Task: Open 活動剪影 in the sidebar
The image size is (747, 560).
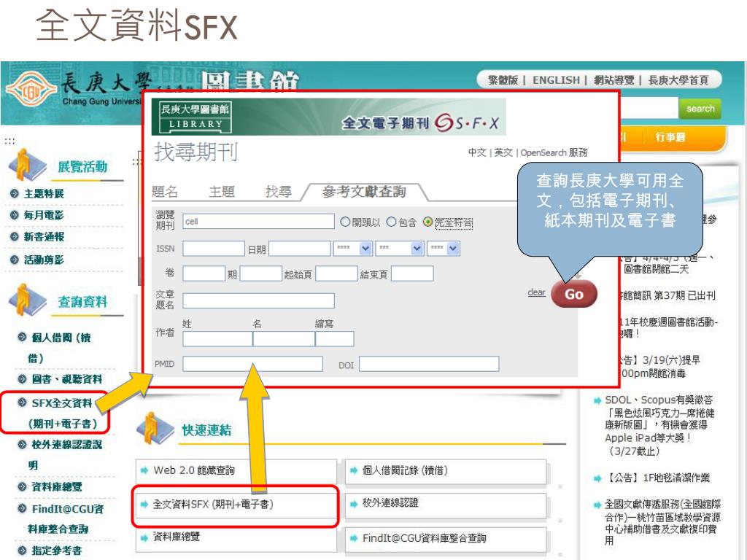Action: tap(43, 260)
